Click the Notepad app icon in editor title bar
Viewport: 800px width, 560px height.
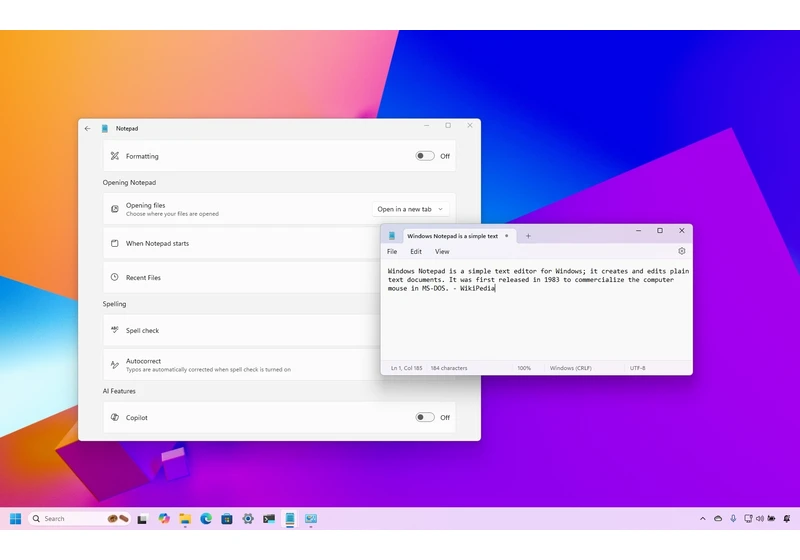(392, 236)
